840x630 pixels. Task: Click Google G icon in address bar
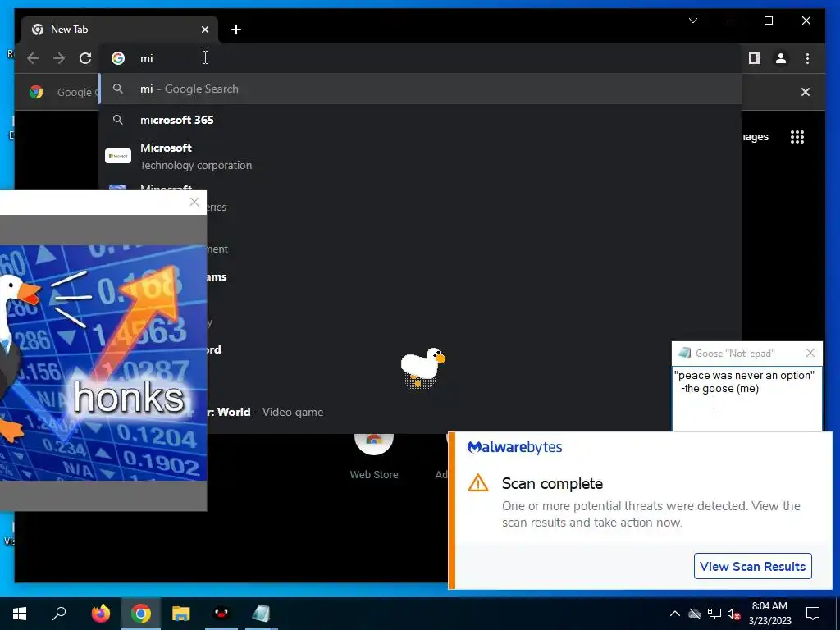point(118,58)
